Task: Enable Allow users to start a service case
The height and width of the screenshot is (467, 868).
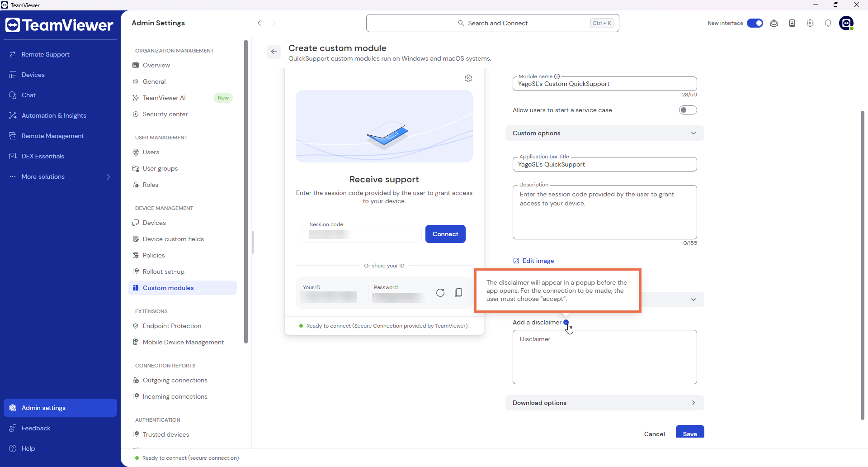Action: tap(688, 110)
